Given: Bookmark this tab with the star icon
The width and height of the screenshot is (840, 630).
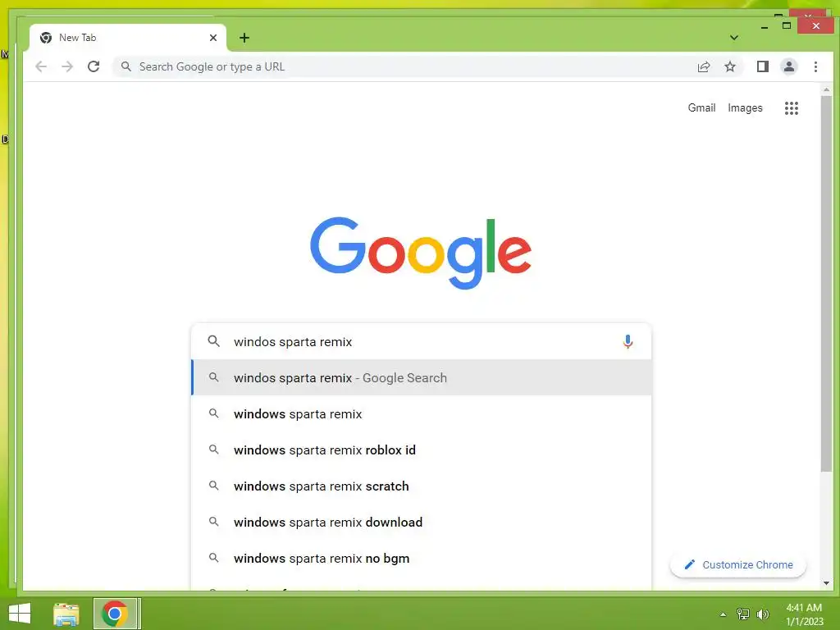Looking at the screenshot, I should point(729,66).
